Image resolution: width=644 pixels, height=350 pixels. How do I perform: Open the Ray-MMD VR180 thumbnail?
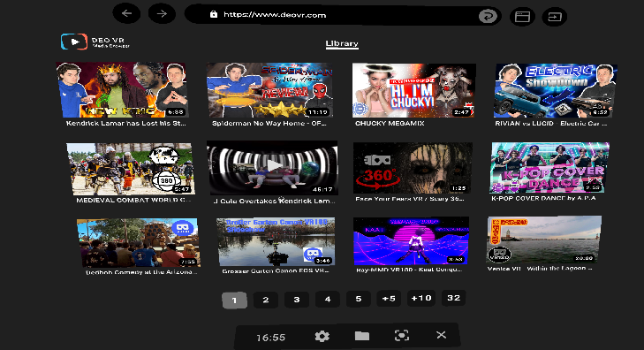(411, 240)
